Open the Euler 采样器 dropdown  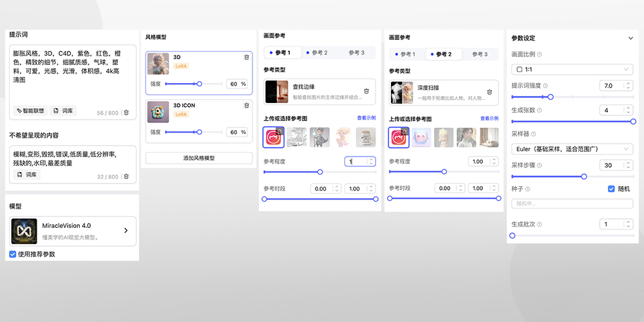pos(572,149)
